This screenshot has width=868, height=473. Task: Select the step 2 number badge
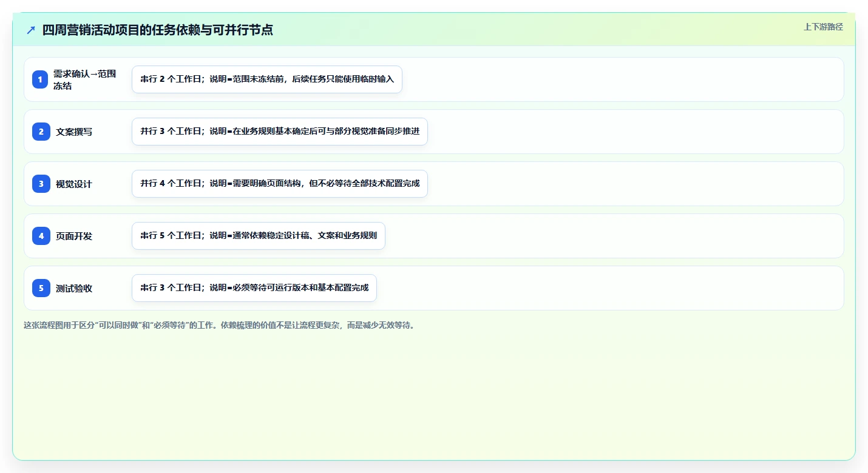[x=41, y=132]
